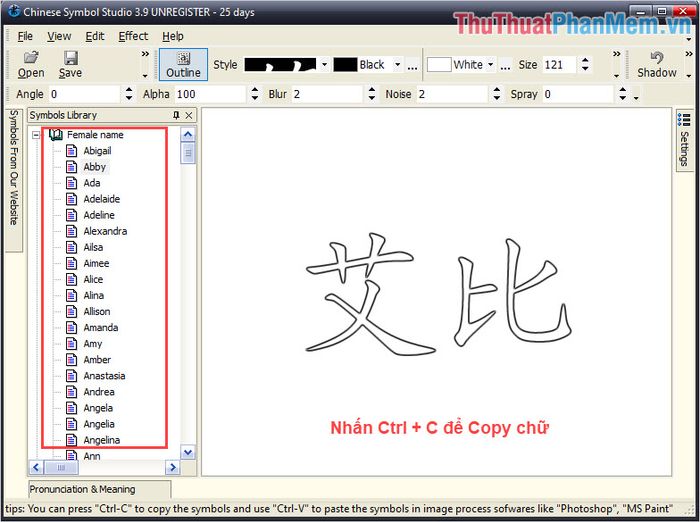
Task: Open the Edit menu
Action: [95, 36]
